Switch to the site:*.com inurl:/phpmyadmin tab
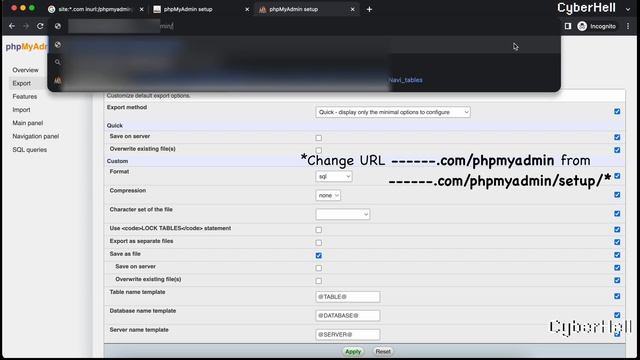640x360 pixels. pyautogui.click(x=95, y=9)
